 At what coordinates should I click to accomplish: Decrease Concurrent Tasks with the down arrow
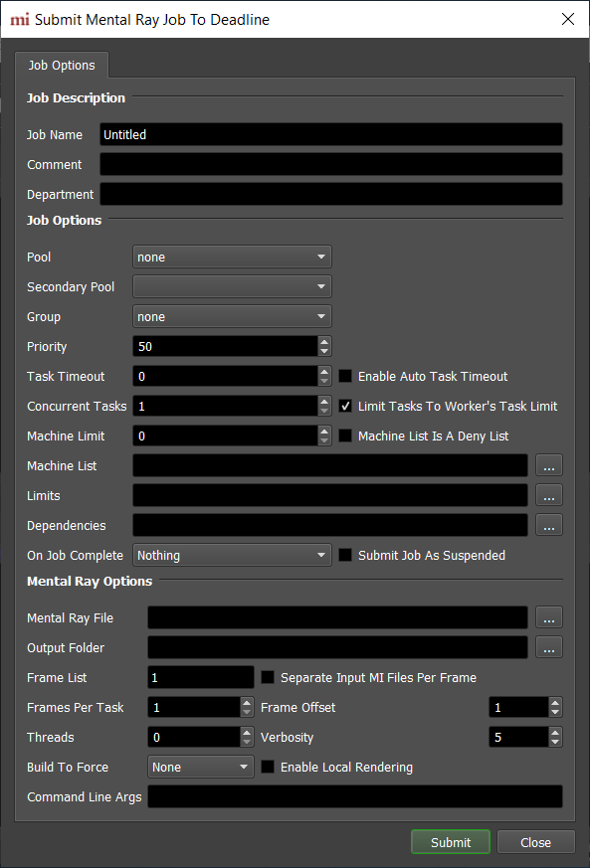coord(324,412)
